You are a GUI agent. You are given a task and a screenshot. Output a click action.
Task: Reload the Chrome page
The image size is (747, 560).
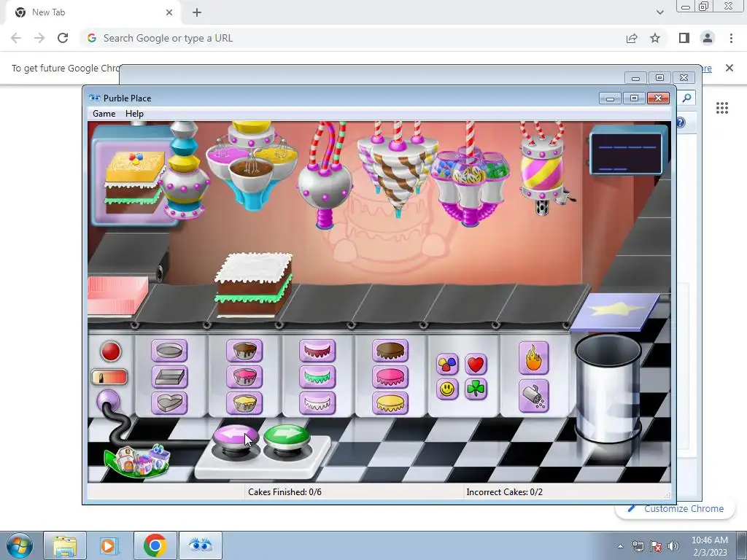click(63, 38)
